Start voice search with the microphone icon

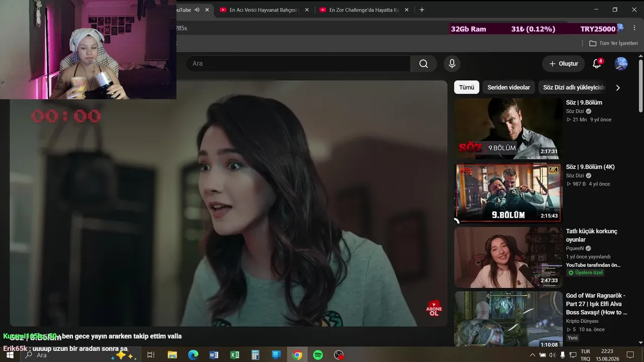click(x=452, y=63)
